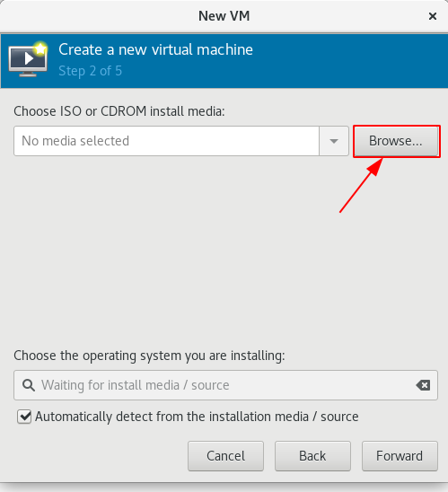Click the 'Step 2 of 5' text
The height and width of the screenshot is (492, 448).
[90, 71]
